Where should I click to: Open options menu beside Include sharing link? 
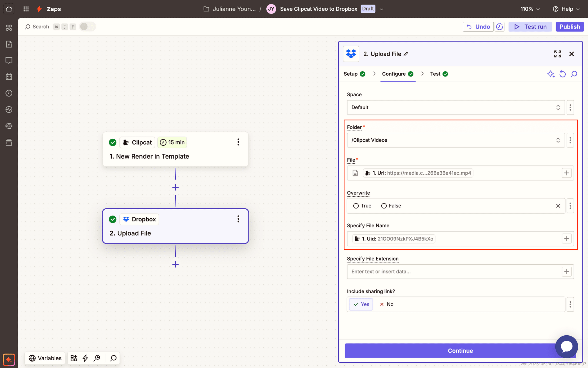pyautogui.click(x=570, y=304)
